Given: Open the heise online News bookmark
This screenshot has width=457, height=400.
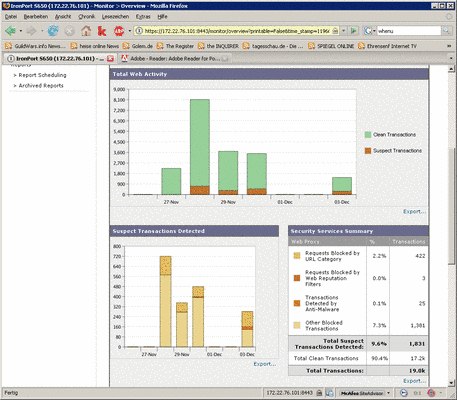Looking at the screenshot, I should 95,46.
